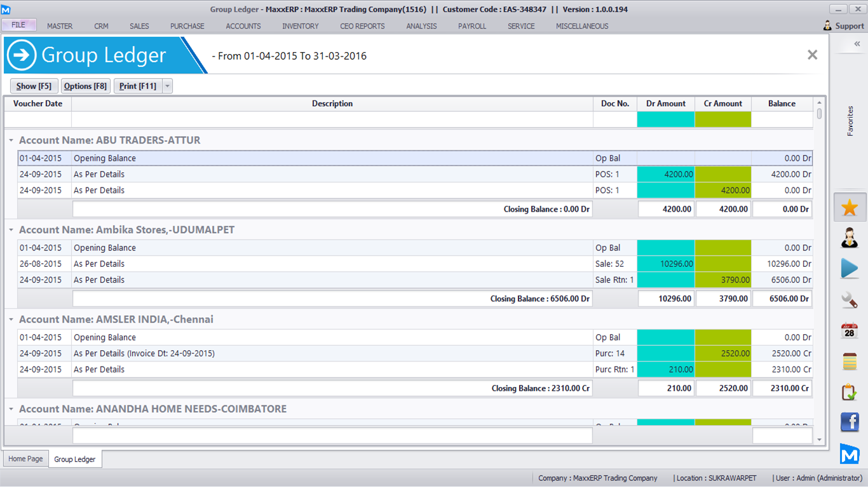Open the Print button dropdown arrow
Viewport: 868px width, 488px height.
point(167,86)
